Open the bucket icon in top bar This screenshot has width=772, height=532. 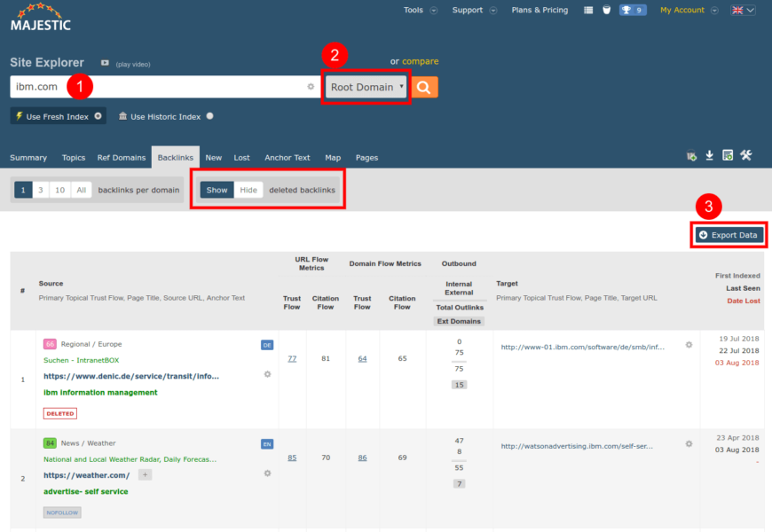[607, 10]
